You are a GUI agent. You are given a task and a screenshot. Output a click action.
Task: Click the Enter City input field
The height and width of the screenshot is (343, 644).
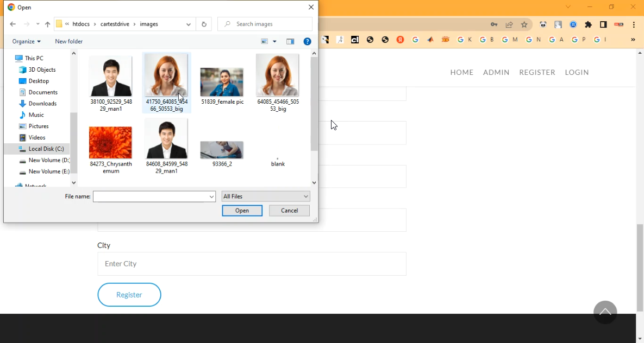point(252,264)
